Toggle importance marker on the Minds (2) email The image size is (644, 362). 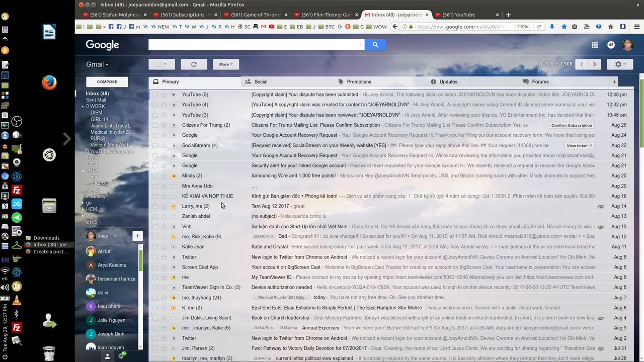pyautogui.click(x=174, y=175)
